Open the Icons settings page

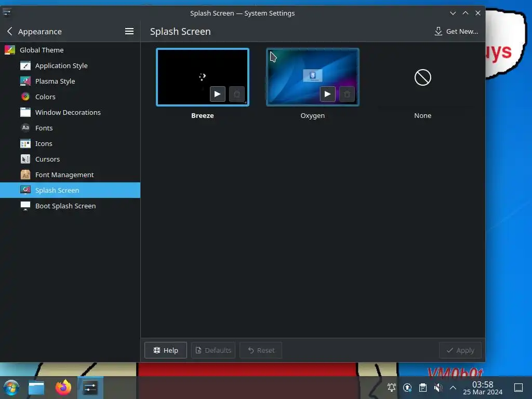pyautogui.click(x=70, y=143)
